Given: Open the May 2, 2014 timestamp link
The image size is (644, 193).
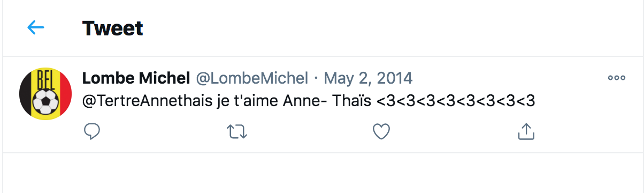Looking at the screenshot, I should 369,78.
